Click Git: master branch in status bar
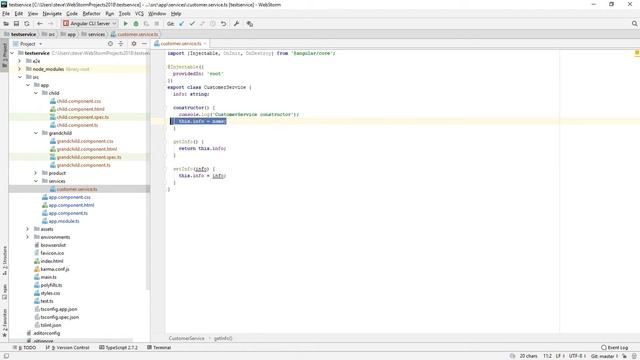Screen dimensions: 640x360 [604, 356]
